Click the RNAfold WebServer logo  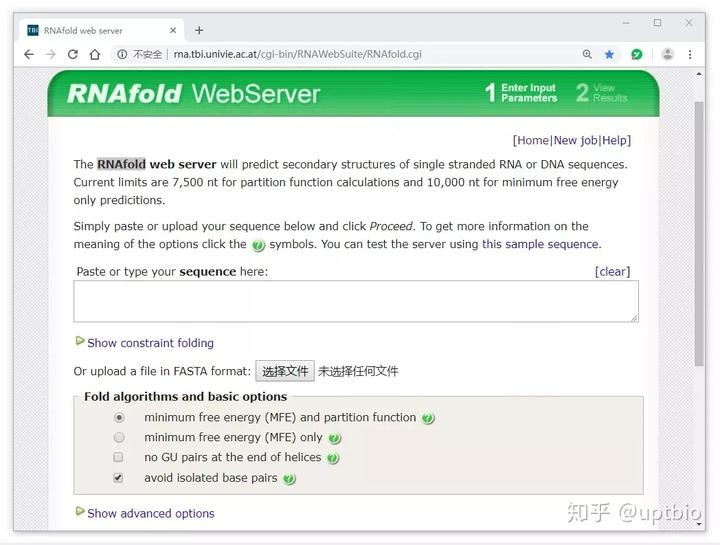(x=193, y=93)
